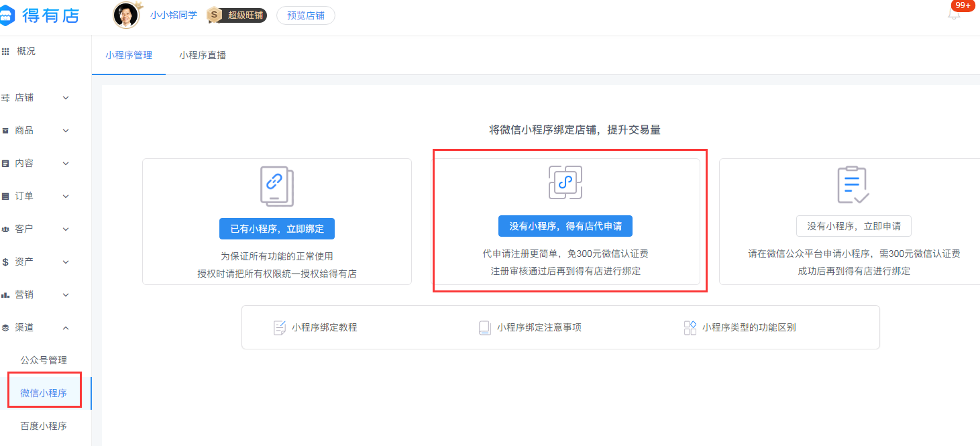The height and width of the screenshot is (446, 980).
Task: Click the 得有店 logo icon
Action: point(7,15)
